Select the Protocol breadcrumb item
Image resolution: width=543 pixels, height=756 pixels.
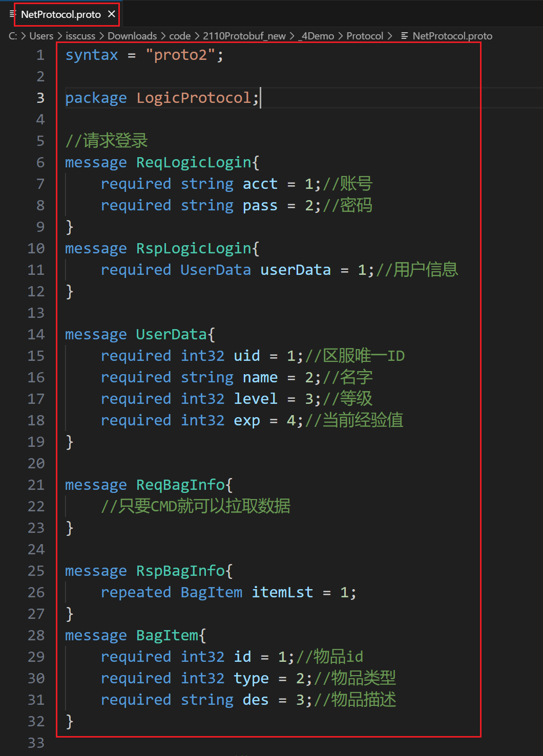pyautogui.click(x=365, y=36)
